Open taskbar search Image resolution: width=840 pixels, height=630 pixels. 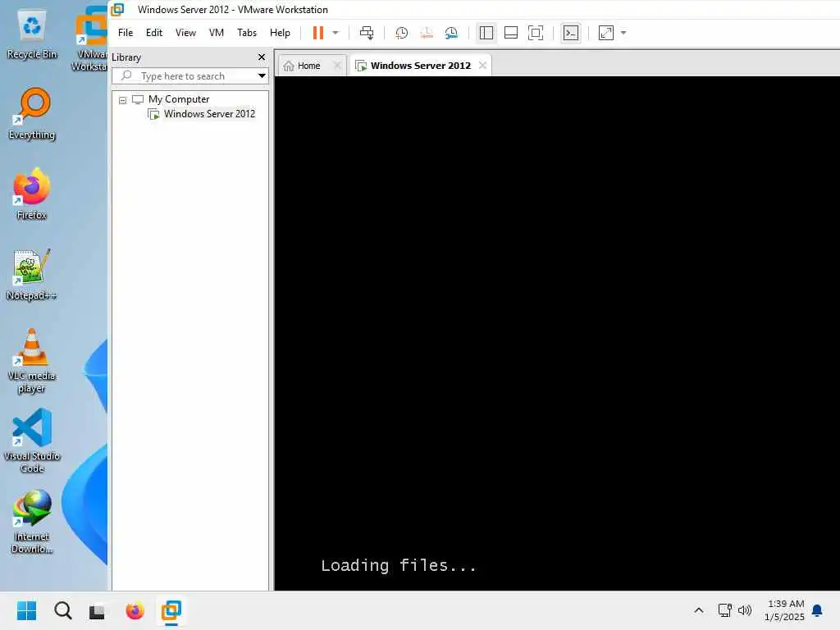point(62,610)
